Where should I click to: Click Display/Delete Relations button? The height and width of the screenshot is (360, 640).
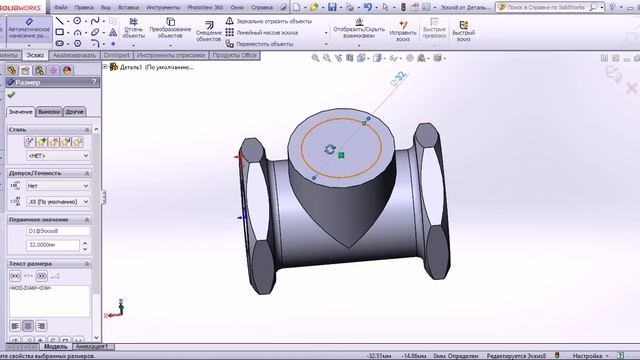coord(359,28)
